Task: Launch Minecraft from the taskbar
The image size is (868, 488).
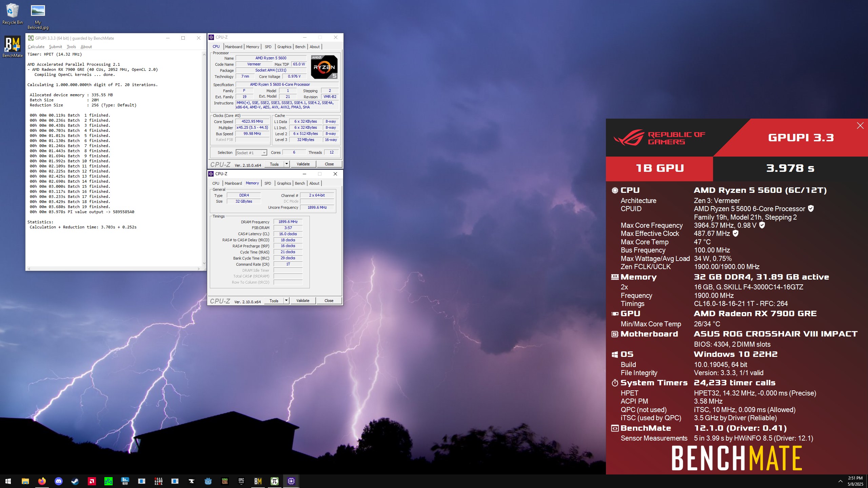Action: point(225,481)
